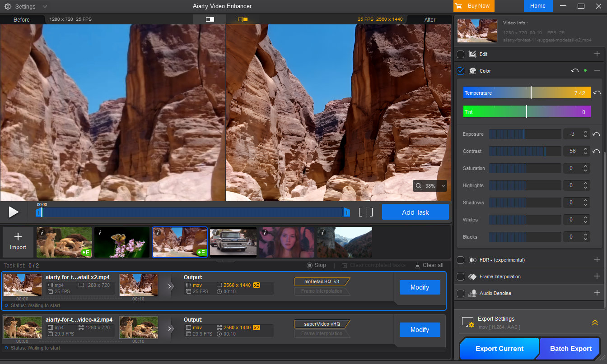This screenshot has width=607, height=364.
Task: Reset the Contrast value with undo arrow
Action: click(596, 151)
